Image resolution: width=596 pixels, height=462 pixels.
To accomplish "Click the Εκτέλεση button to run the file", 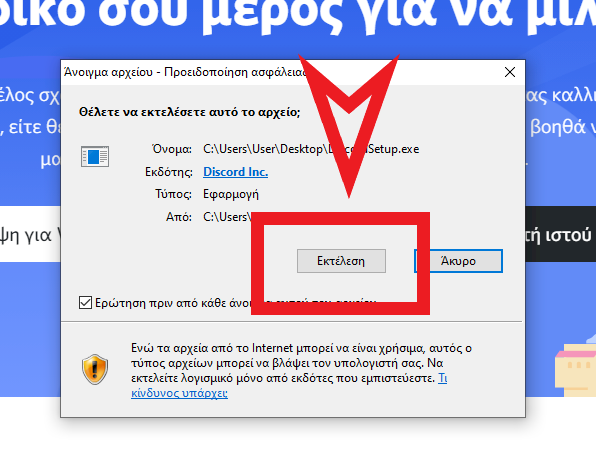I will (341, 261).
